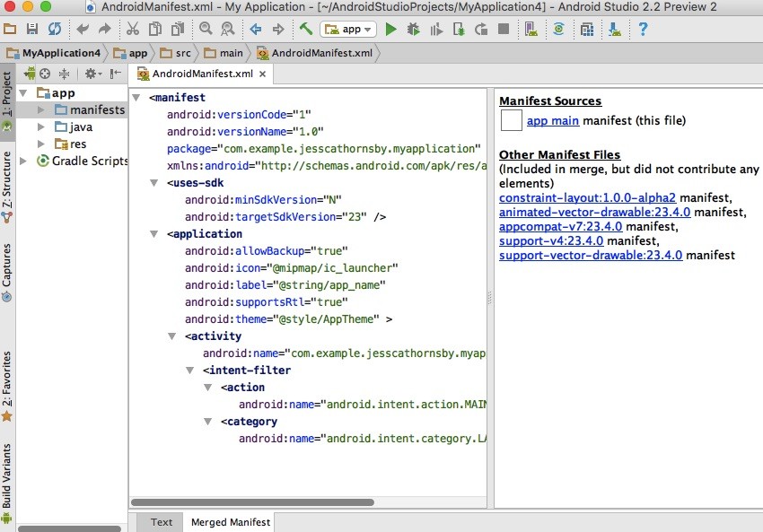Viewport: 763px width, 532px height.
Task: Collapse the <action> element
Action: (x=207, y=388)
